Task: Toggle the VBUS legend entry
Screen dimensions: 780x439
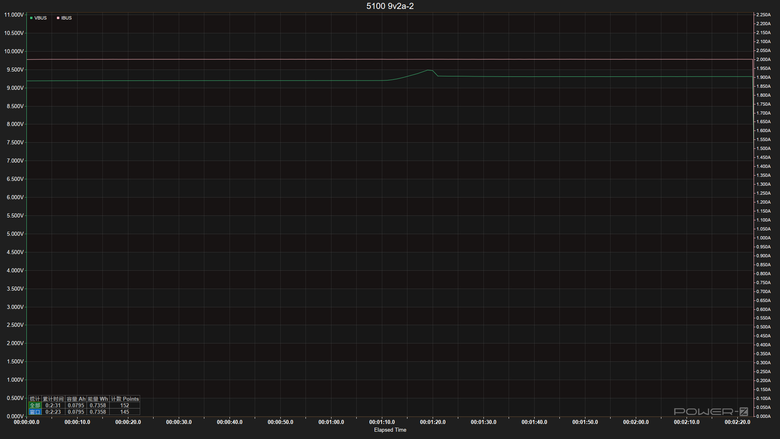Action: 38,18
